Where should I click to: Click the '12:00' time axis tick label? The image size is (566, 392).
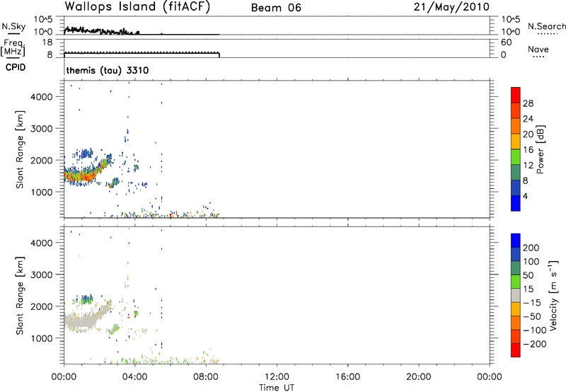coord(277,377)
